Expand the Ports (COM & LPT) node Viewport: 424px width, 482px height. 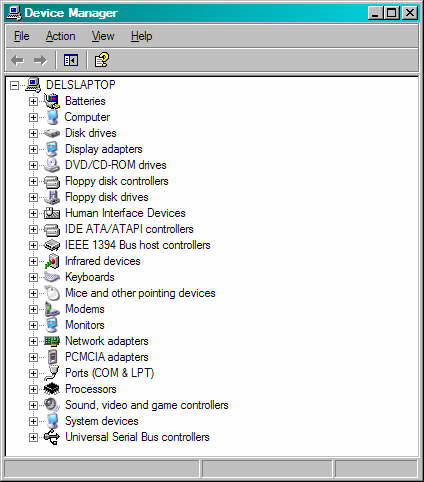[33, 373]
